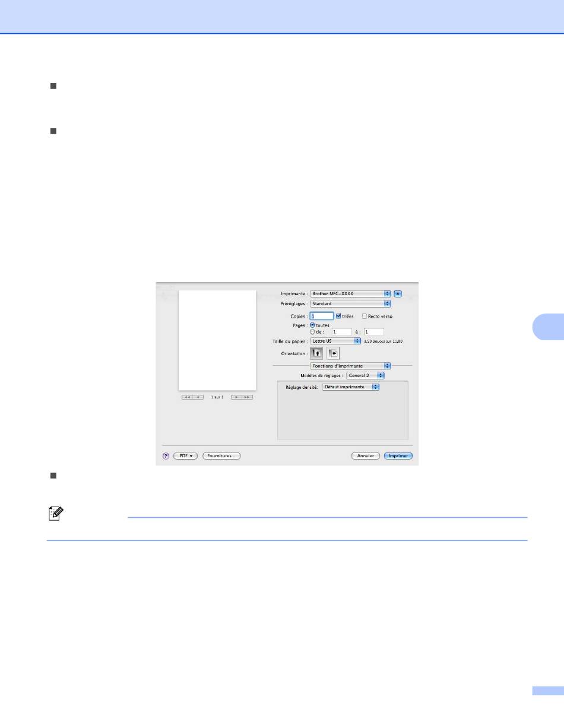Go to previous preview page
The image size is (564, 728).
[x=198, y=397]
